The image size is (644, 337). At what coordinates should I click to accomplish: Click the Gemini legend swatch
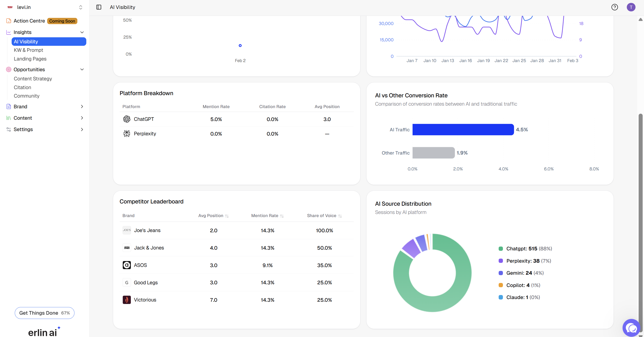(x=501, y=273)
